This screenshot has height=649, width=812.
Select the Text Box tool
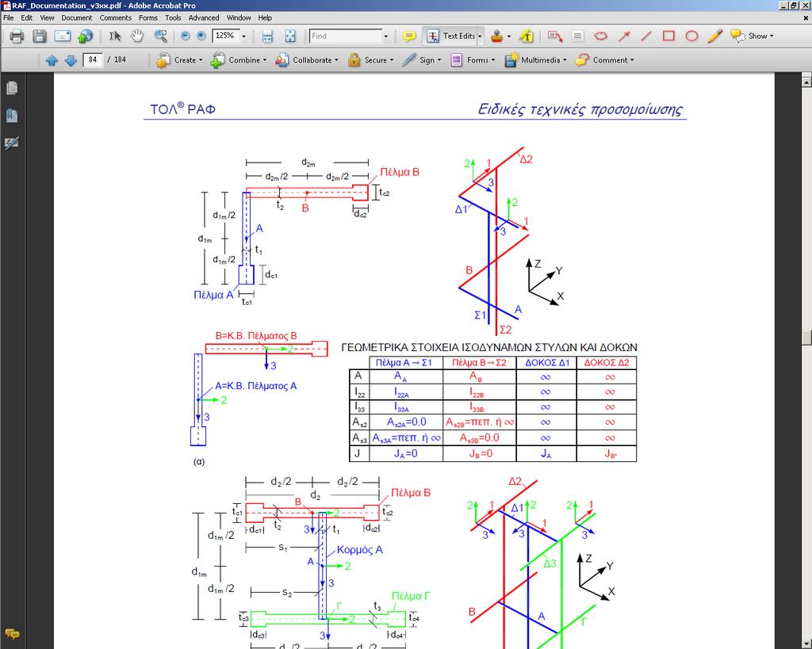point(577,36)
